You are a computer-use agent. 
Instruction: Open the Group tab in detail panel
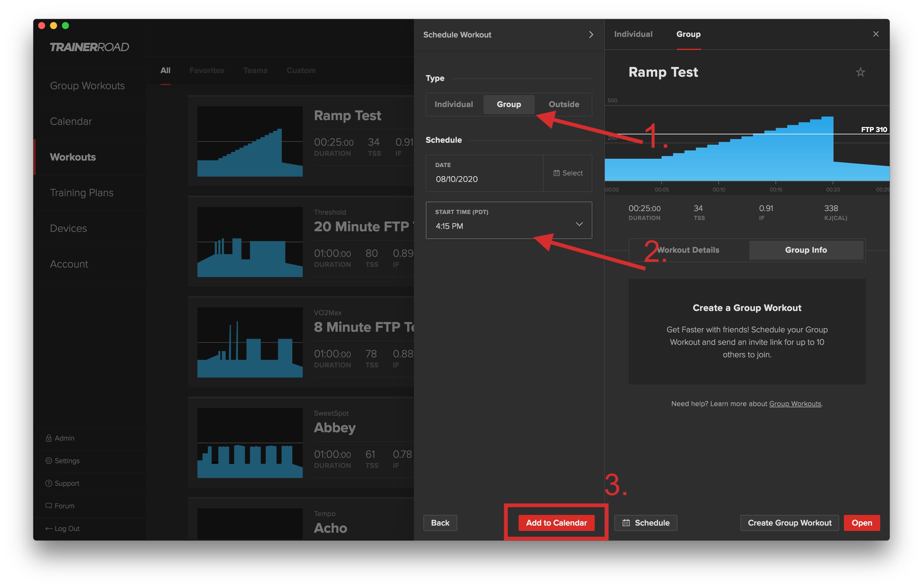click(688, 34)
